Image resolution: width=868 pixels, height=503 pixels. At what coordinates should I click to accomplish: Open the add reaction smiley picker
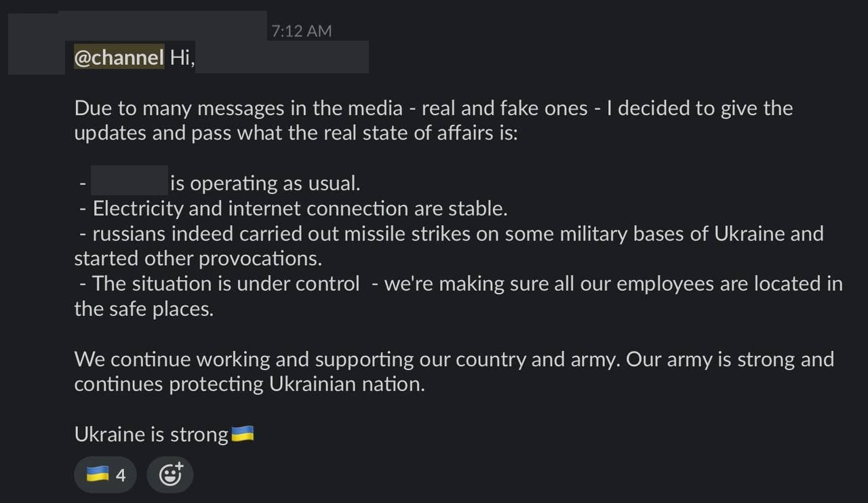170,475
